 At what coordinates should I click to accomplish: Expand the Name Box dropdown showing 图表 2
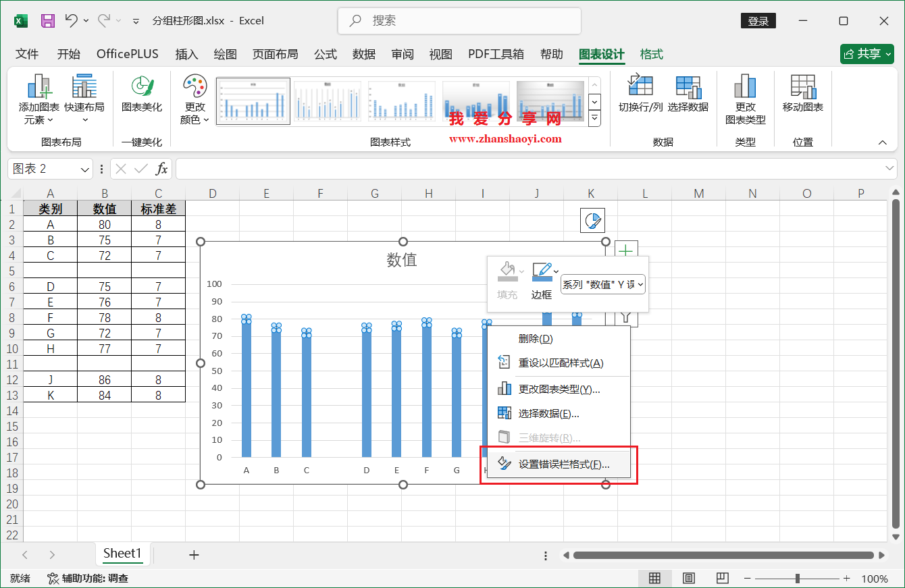pos(84,169)
